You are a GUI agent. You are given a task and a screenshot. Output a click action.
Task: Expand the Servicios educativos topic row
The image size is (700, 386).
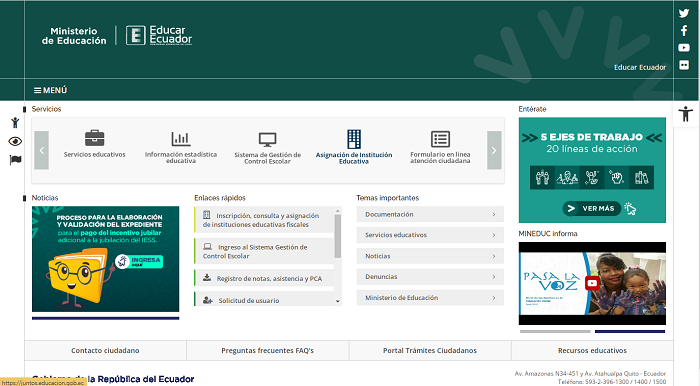[430, 235]
